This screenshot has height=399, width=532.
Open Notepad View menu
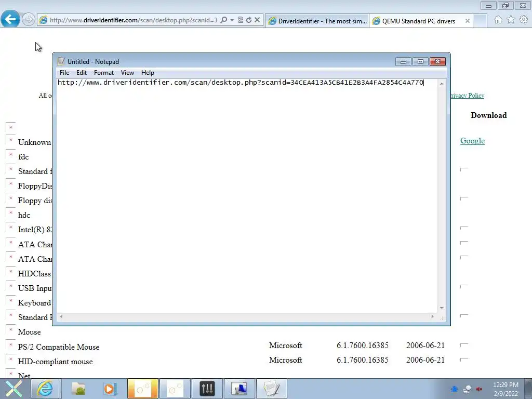127,73
